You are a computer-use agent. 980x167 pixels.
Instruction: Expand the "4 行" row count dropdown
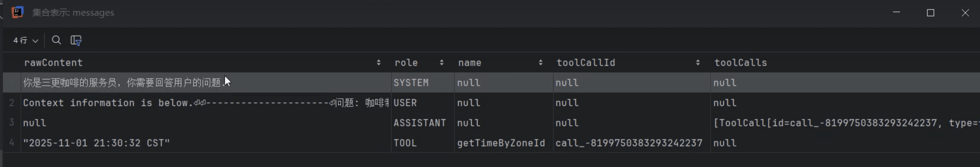pos(26,41)
